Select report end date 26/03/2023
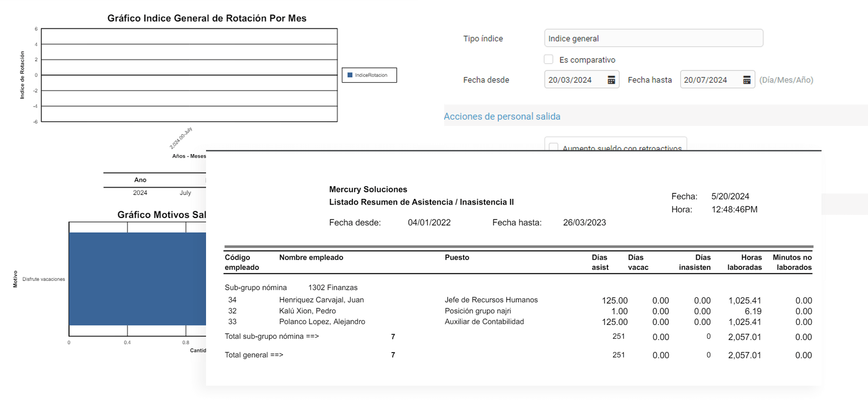Viewport: 868px width, 400px height. (x=584, y=222)
